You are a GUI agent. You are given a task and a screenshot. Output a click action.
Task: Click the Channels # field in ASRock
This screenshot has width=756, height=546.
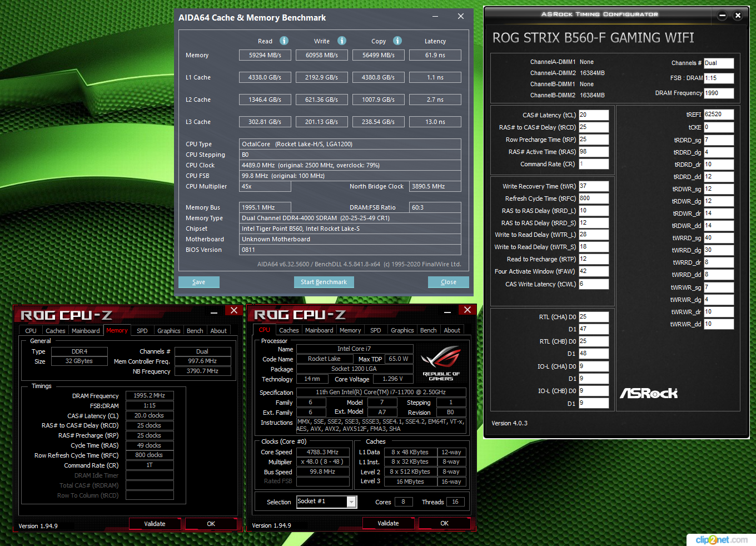[719, 63]
